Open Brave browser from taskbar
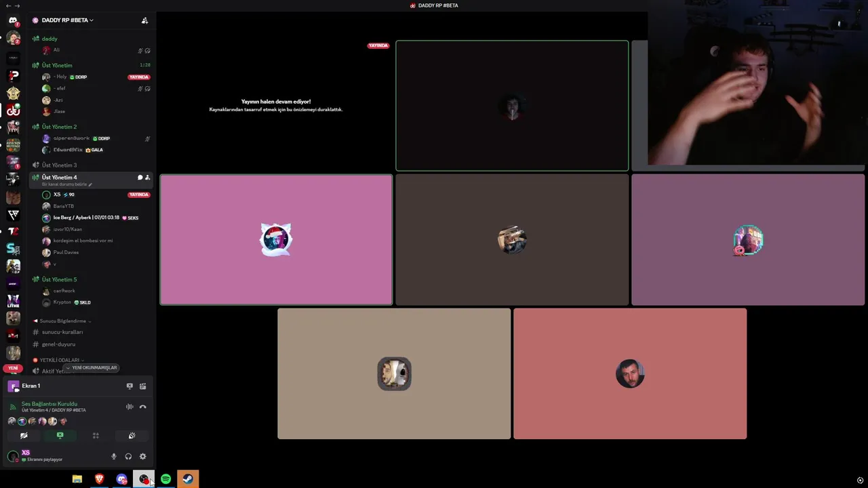This screenshot has width=868, height=488. click(100, 479)
